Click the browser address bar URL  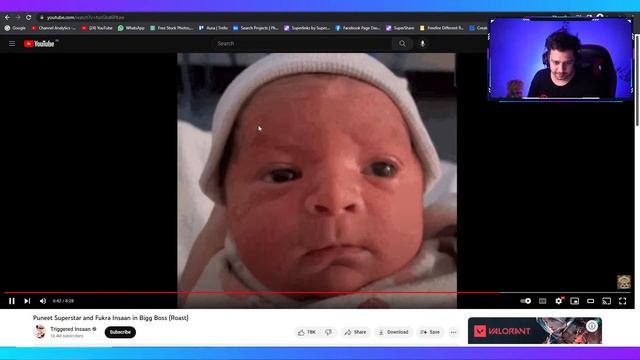coord(85,18)
